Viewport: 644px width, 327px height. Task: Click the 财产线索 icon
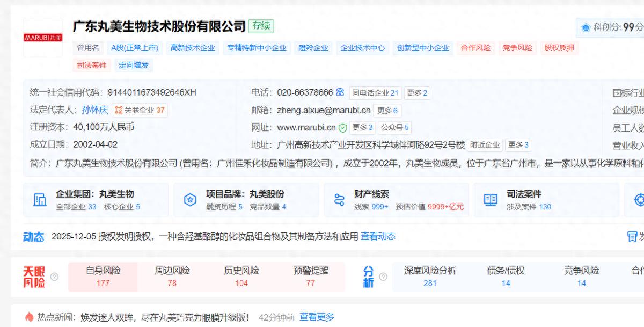click(x=339, y=200)
